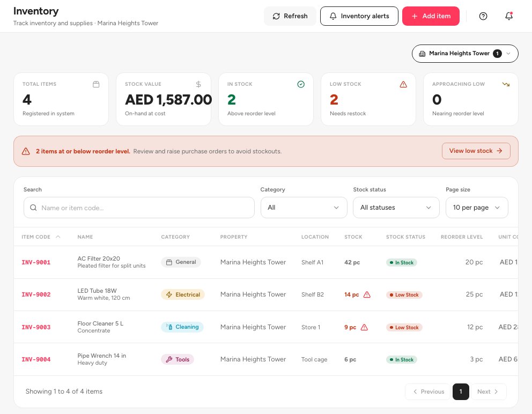This screenshot has width=532, height=414.
Task: Click Low Stock badge for Floor Cleaner
Action: click(x=404, y=328)
